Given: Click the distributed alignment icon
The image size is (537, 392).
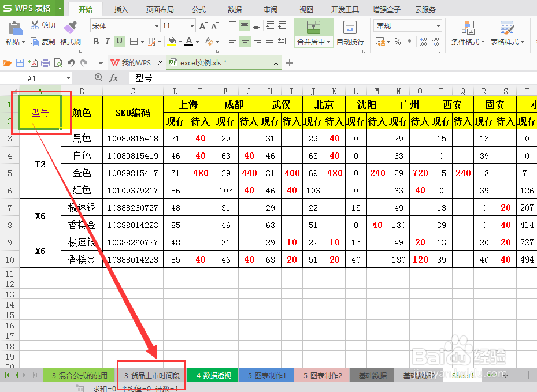Looking at the screenshot, I should (282, 42).
